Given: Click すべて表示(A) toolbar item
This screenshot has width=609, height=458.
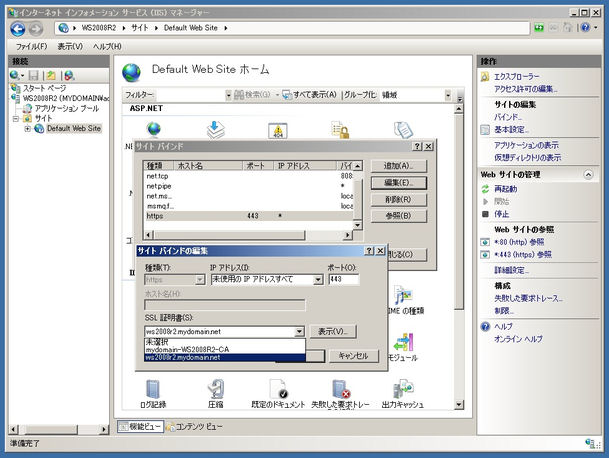Looking at the screenshot, I should coord(310,95).
